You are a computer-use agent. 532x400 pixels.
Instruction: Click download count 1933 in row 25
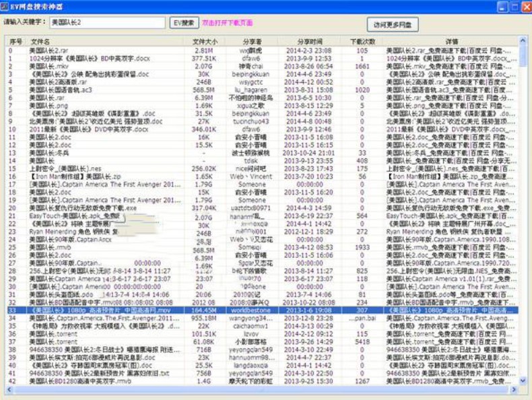pos(362,247)
